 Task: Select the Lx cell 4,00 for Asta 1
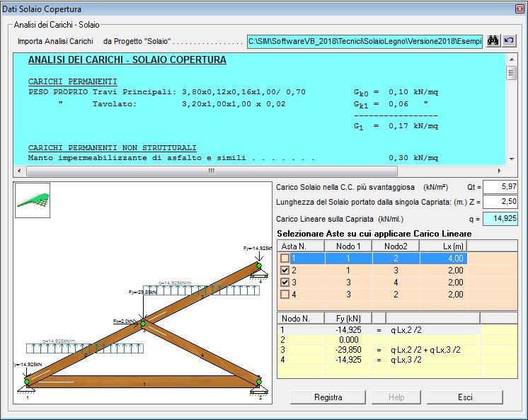coord(443,259)
